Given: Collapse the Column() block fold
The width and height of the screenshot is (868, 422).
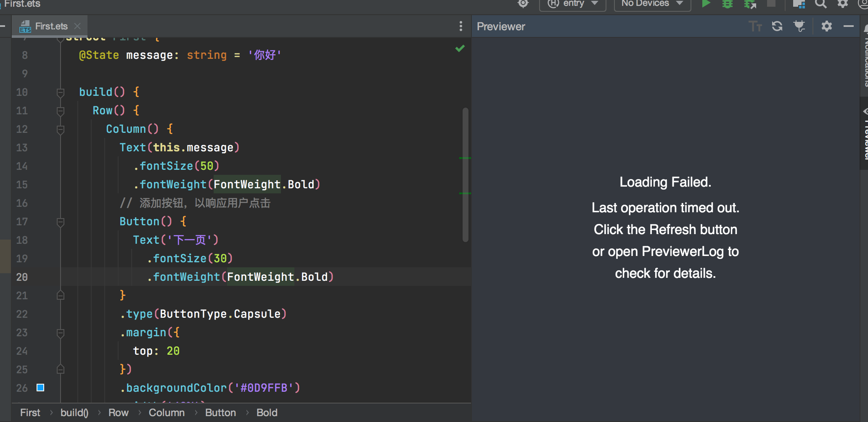Looking at the screenshot, I should pyautogui.click(x=61, y=129).
